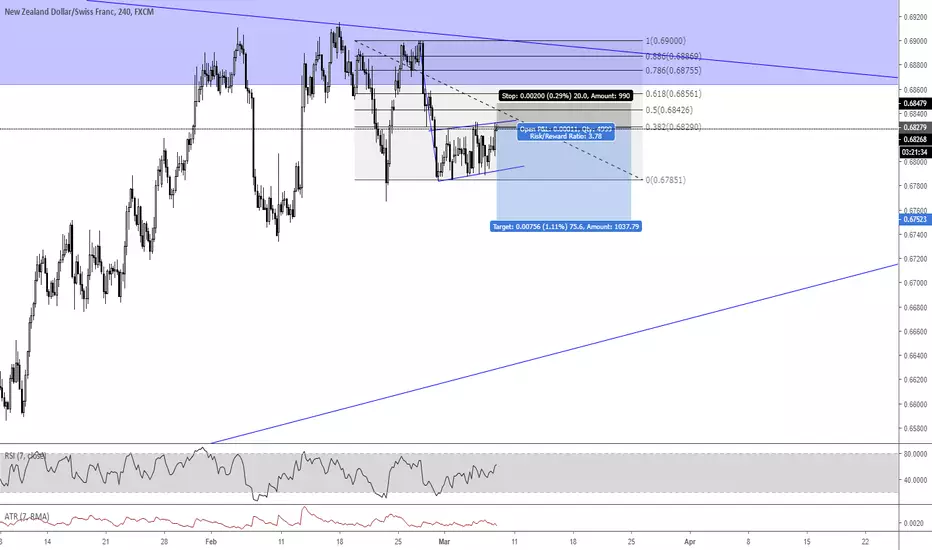This screenshot has height=550, width=932.
Task: Click the 0.66600 price axis tick
Action: [915, 332]
